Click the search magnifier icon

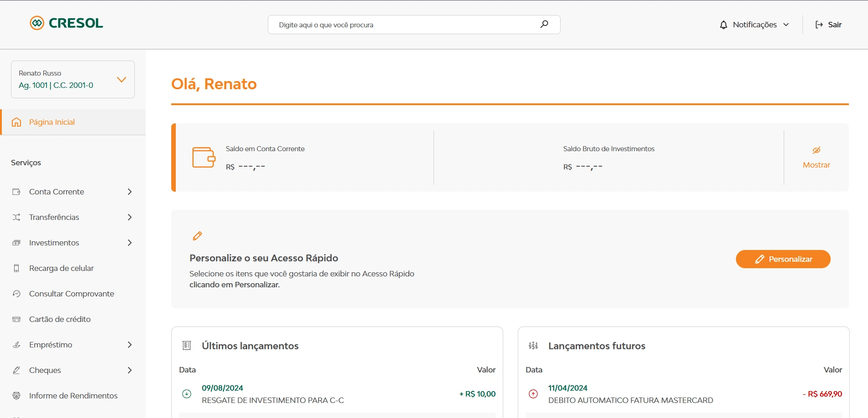click(x=544, y=24)
